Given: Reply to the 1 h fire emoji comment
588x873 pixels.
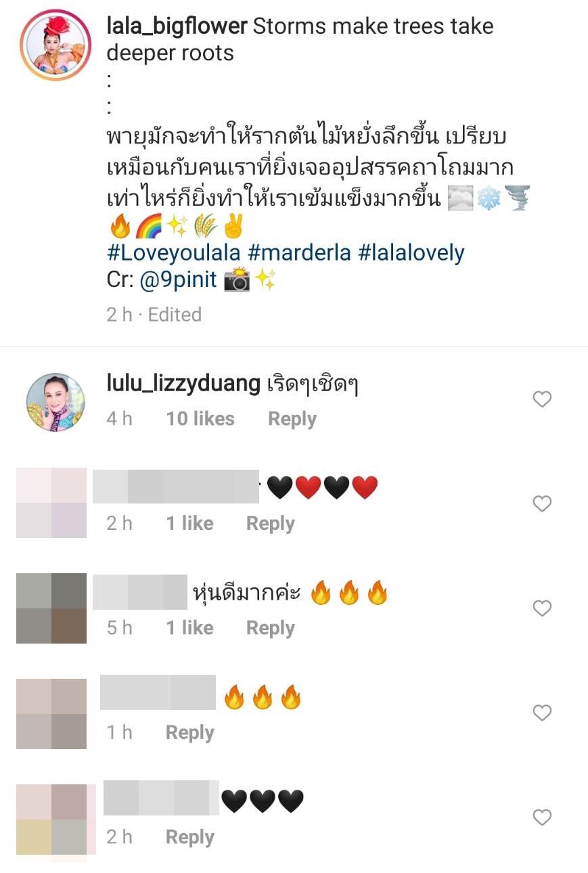Looking at the screenshot, I should (190, 733).
